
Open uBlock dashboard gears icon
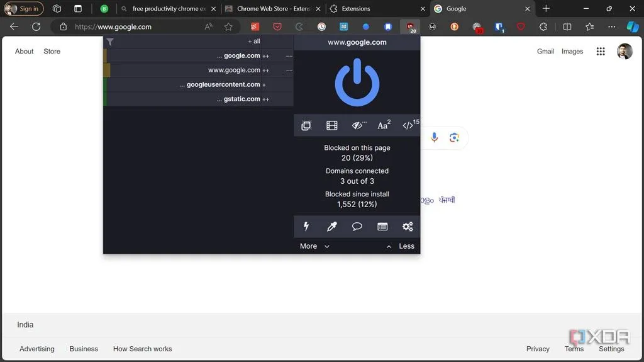coord(408,227)
